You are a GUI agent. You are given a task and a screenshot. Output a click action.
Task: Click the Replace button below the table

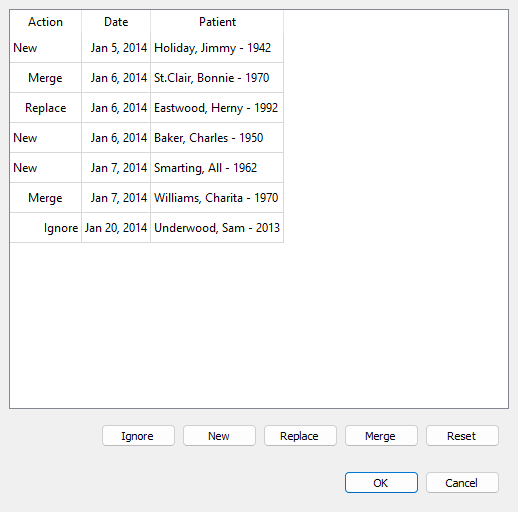[x=300, y=436]
